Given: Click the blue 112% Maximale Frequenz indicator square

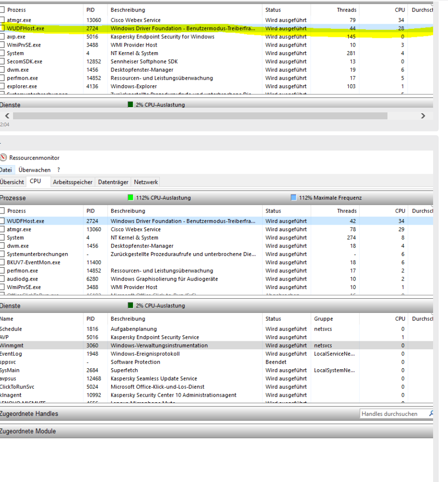Looking at the screenshot, I should point(293,197).
